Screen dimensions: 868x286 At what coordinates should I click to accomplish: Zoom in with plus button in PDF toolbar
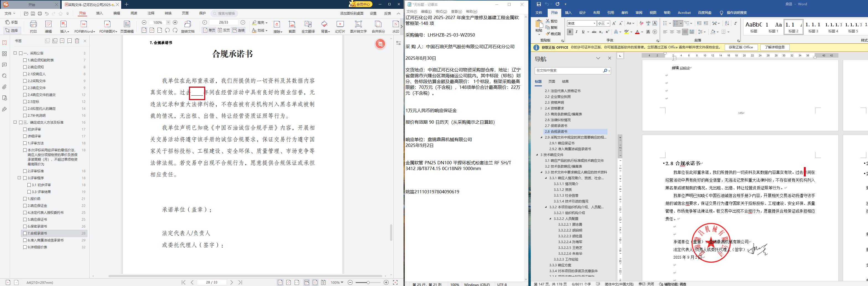point(175,23)
